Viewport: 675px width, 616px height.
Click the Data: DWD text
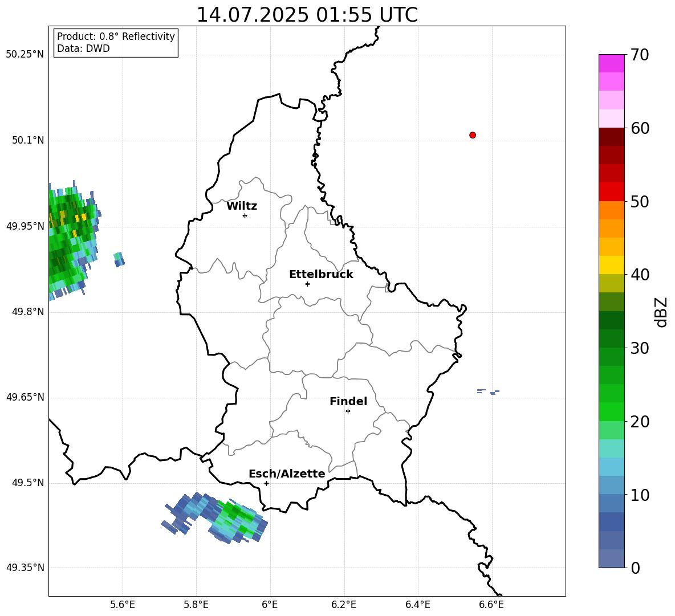click(83, 48)
